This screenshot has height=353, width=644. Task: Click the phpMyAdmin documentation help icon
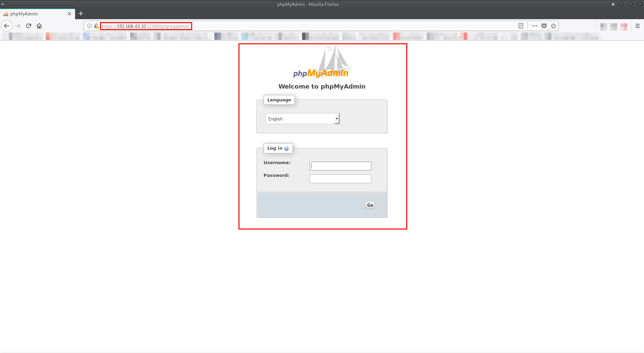(286, 149)
